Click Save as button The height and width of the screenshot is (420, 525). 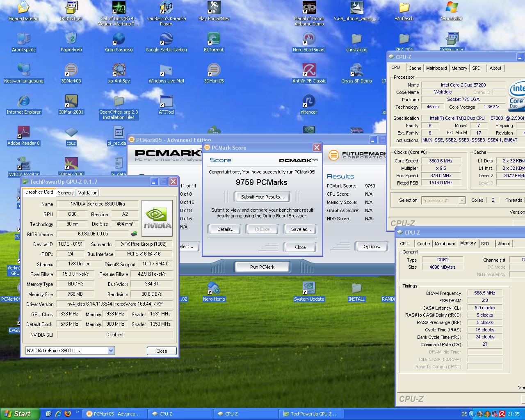301,229
